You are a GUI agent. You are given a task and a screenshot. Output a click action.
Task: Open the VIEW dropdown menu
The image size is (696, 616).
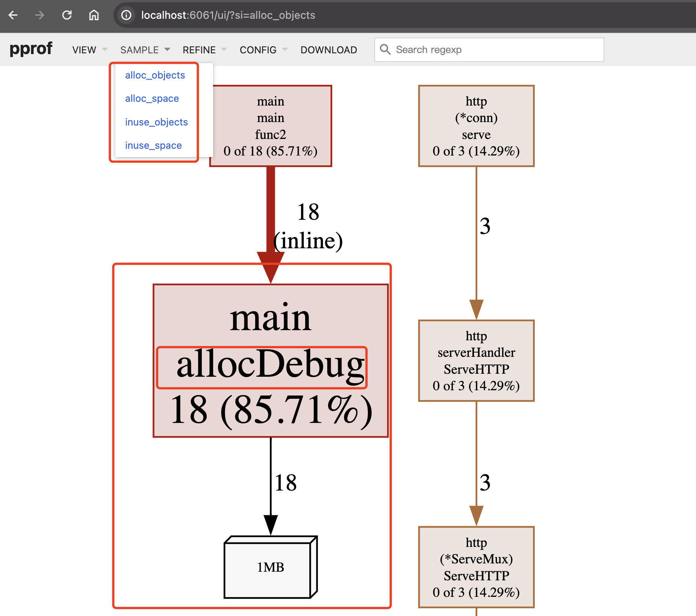89,50
